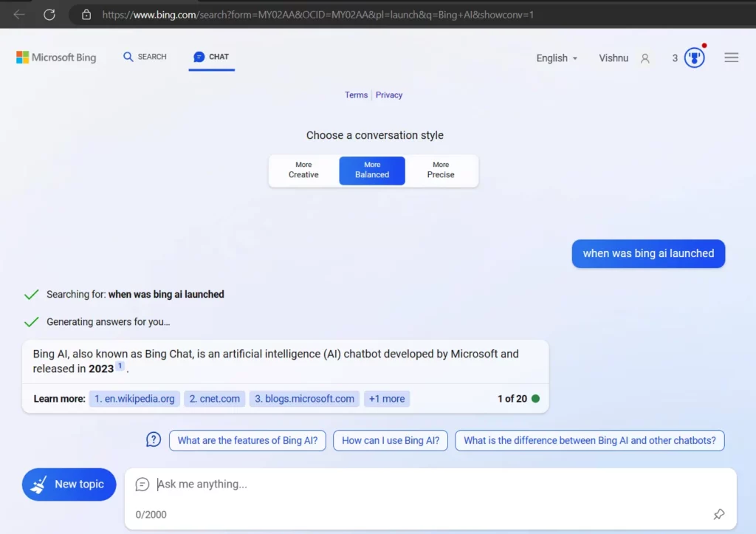Open the blogs.microsoft.com source link

[304, 399]
